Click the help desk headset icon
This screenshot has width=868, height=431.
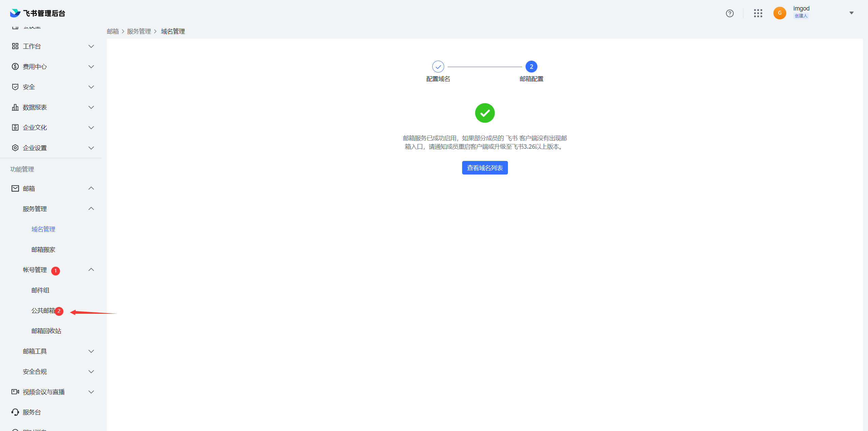pyautogui.click(x=15, y=412)
